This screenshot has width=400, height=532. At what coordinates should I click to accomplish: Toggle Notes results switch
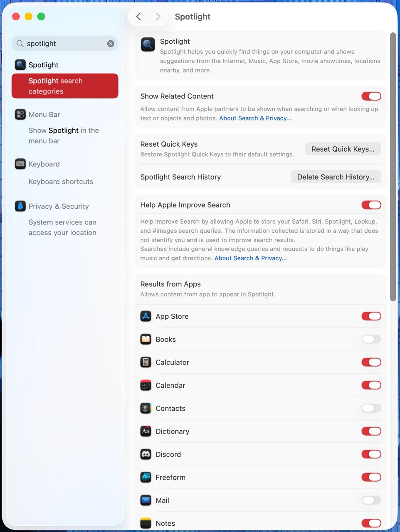pos(371,523)
